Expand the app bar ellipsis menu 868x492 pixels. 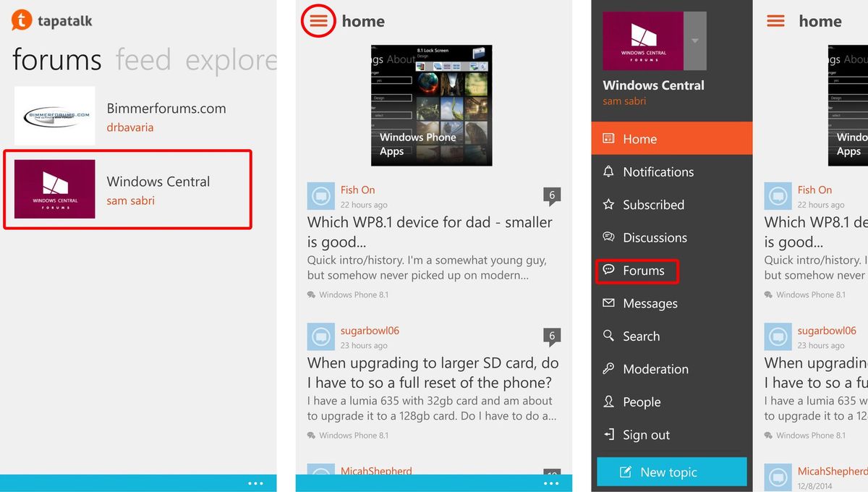tap(551, 483)
